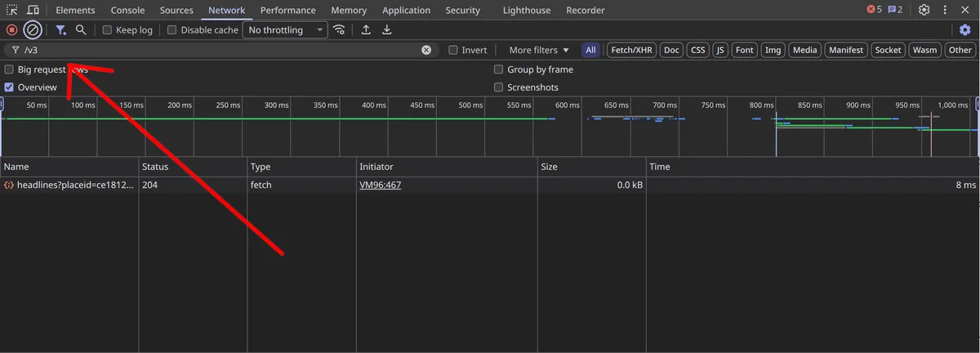The image size is (980, 353).
Task: Enable the Screenshots checkbox
Action: [x=498, y=87]
